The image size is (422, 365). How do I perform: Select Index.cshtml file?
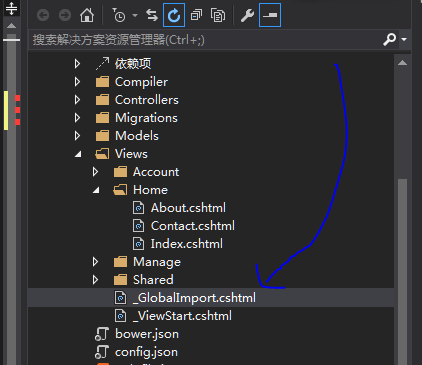(187, 244)
